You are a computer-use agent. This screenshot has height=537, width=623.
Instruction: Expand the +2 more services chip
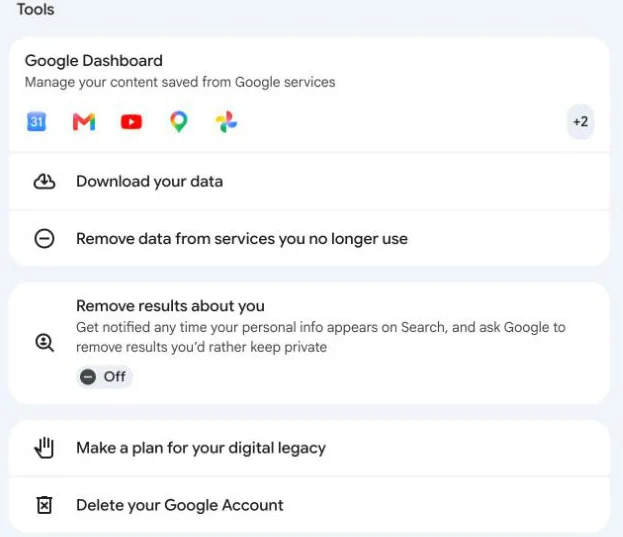coord(580,122)
